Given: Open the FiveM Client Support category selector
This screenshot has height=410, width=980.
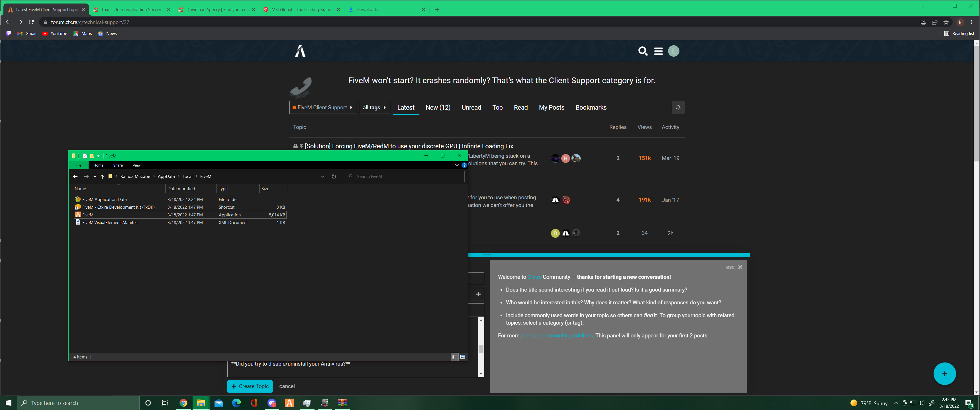Looking at the screenshot, I should coord(322,107).
